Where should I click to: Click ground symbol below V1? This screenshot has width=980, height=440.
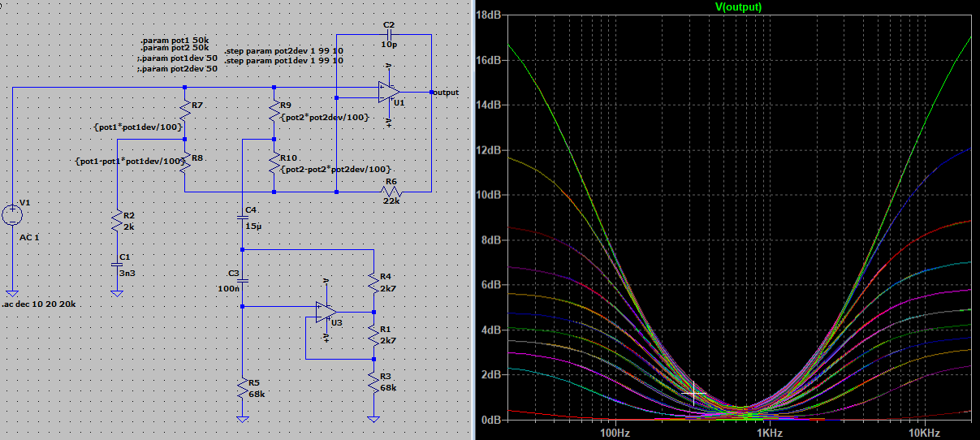(x=13, y=292)
